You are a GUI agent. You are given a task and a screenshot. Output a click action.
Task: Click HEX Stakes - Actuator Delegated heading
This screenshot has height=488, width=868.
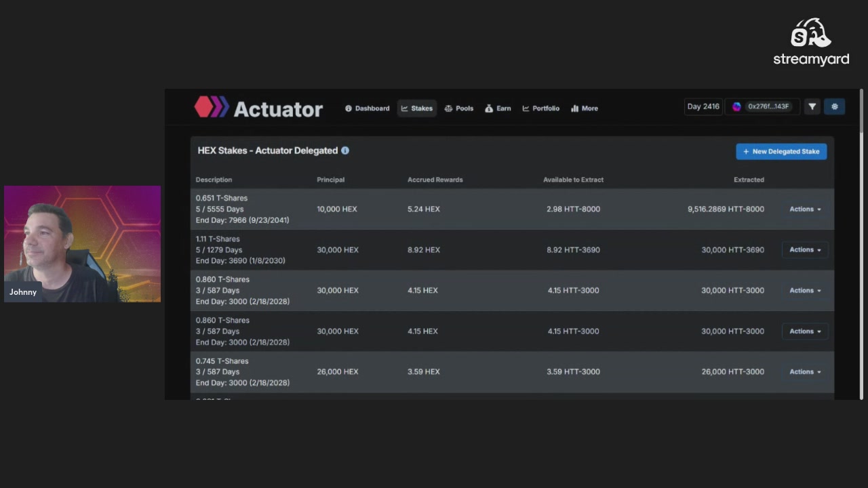(267, 150)
